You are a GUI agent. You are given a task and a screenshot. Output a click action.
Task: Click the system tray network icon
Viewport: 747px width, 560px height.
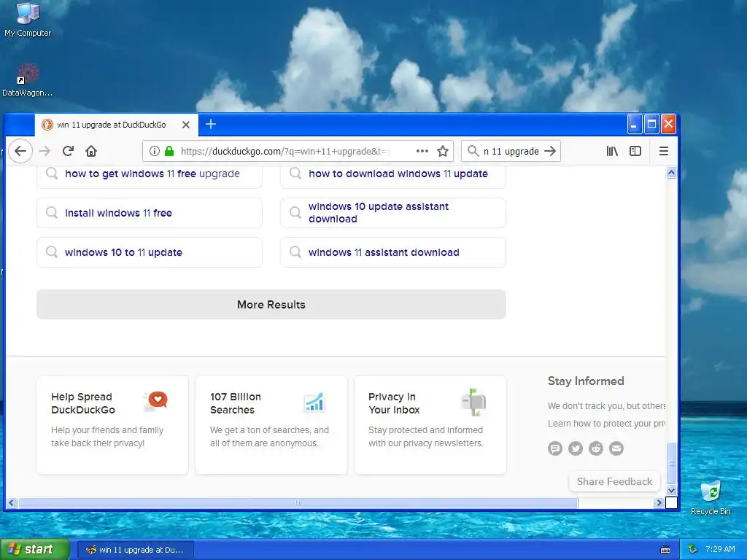pyautogui.click(x=693, y=550)
